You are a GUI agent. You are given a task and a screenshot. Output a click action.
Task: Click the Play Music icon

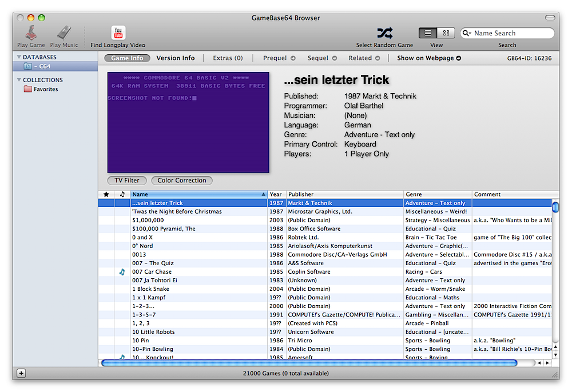64,33
